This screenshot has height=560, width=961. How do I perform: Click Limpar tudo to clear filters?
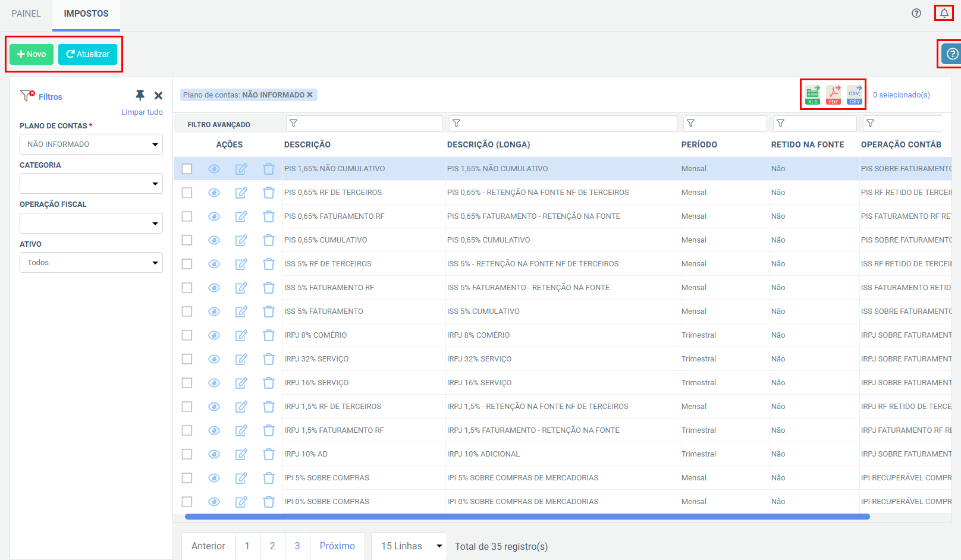[x=142, y=112]
